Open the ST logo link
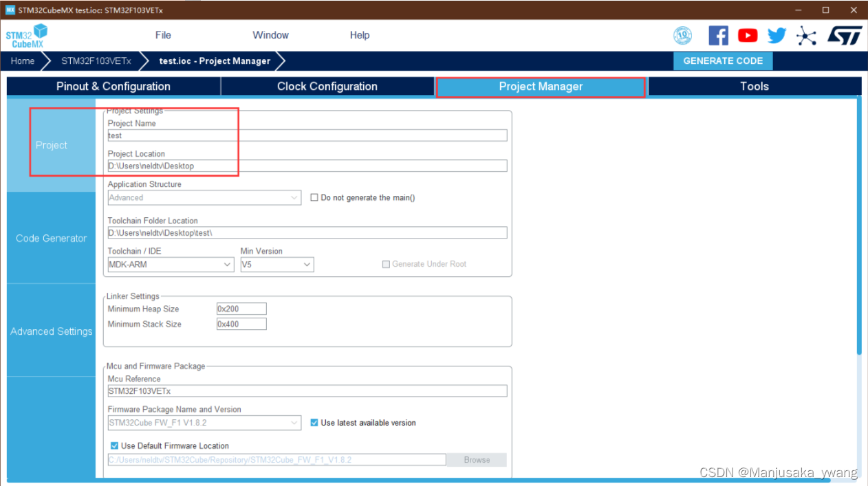This screenshot has height=486, width=868. point(845,35)
